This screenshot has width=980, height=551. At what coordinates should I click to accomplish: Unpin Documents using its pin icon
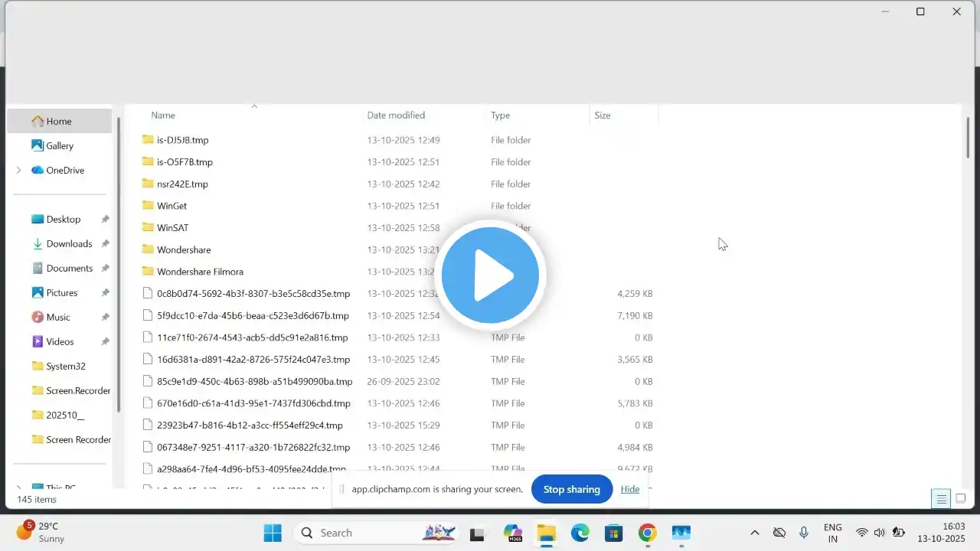coord(105,268)
